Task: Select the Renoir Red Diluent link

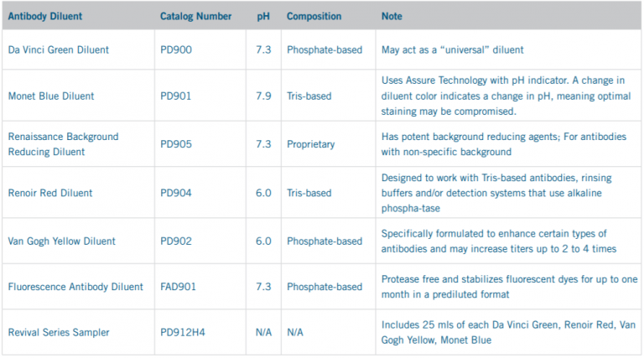Action: click(x=50, y=193)
